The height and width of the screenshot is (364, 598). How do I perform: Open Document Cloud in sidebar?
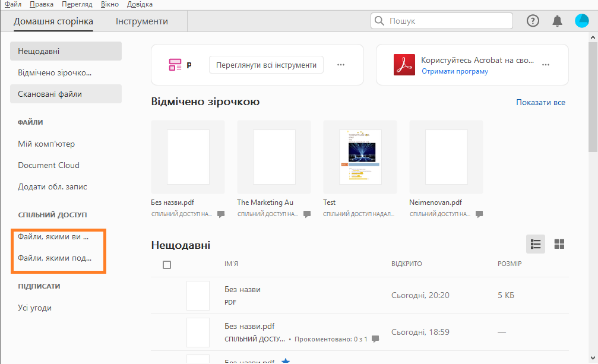pos(49,166)
